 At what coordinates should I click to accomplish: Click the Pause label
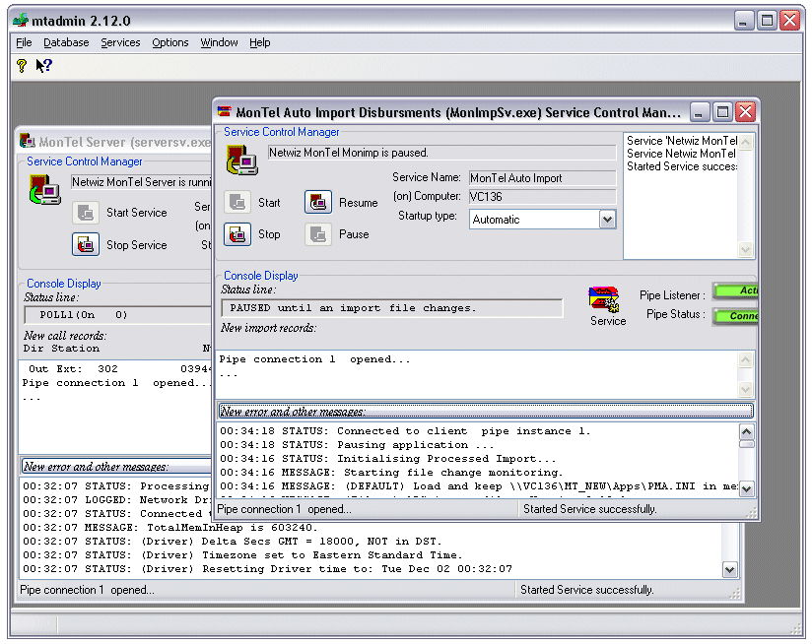tap(354, 234)
